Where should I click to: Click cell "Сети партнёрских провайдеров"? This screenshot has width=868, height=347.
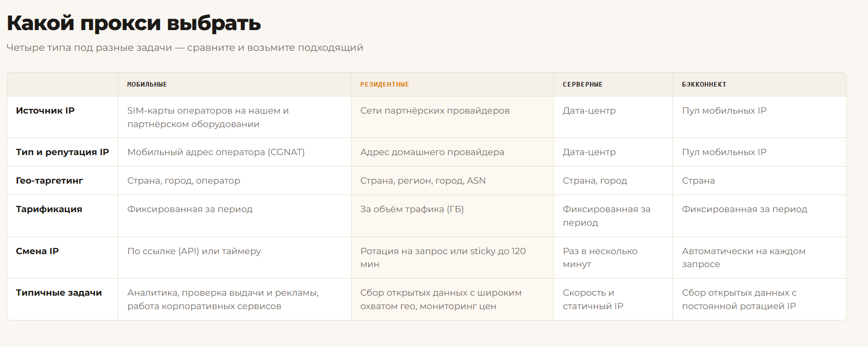click(435, 110)
